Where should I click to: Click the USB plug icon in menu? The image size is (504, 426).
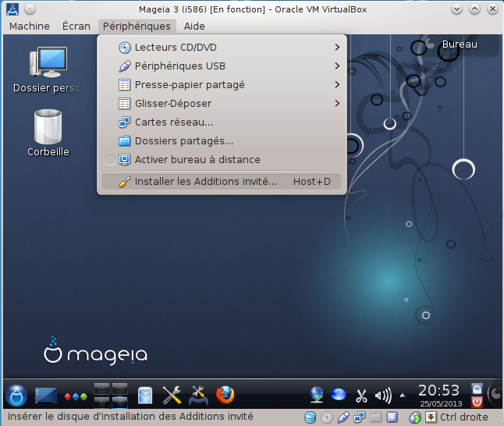click(125, 66)
